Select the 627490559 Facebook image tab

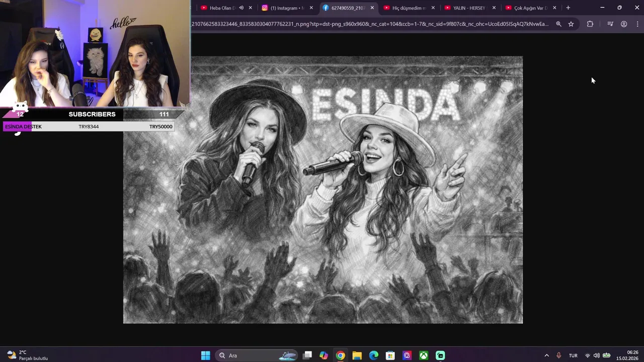point(347,8)
